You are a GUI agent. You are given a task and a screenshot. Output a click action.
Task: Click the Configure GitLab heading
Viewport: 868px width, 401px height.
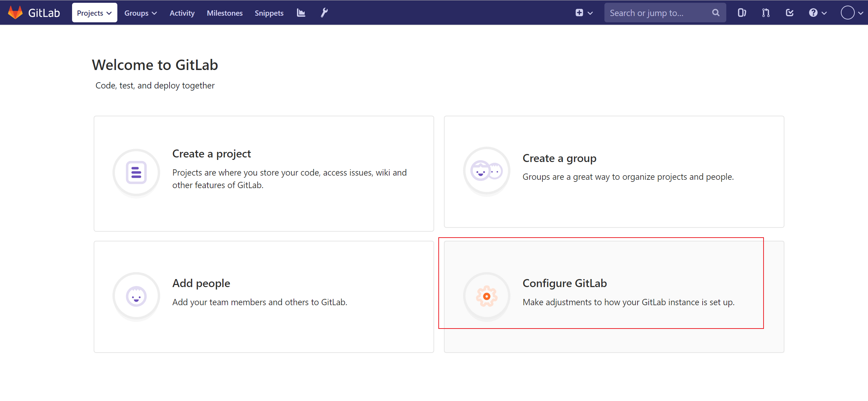[x=565, y=283]
